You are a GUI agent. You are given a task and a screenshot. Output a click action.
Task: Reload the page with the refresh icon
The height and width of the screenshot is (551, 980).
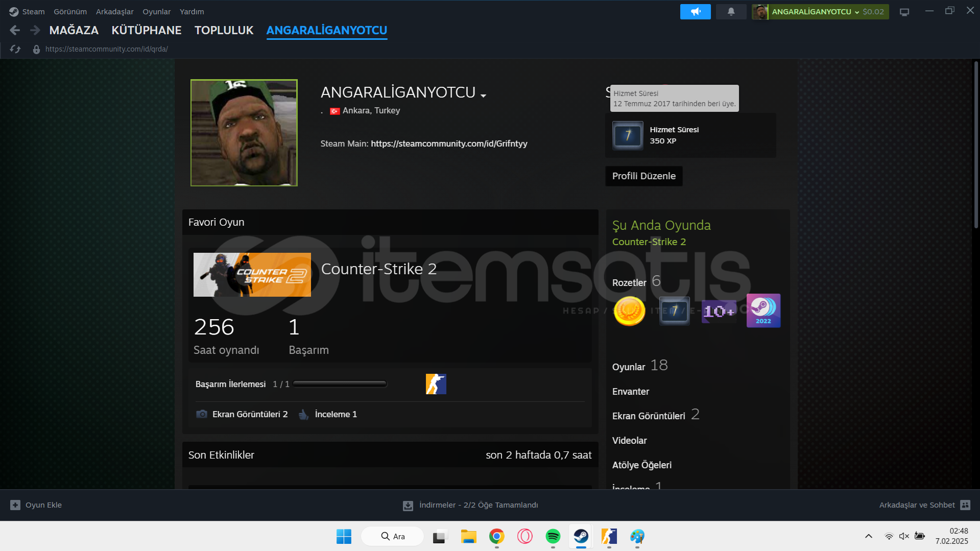pyautogui.click(x=15, y=49)
